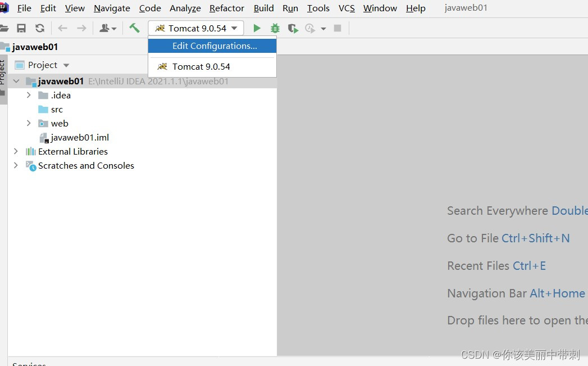Open the Tomcat 9.0.54 run configuration dropdown
This screenshot has height=366, width=588.
point(196,28)
